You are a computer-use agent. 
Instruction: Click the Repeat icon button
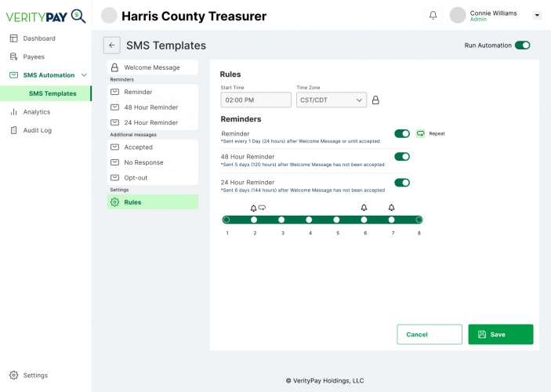coord(420,133)
